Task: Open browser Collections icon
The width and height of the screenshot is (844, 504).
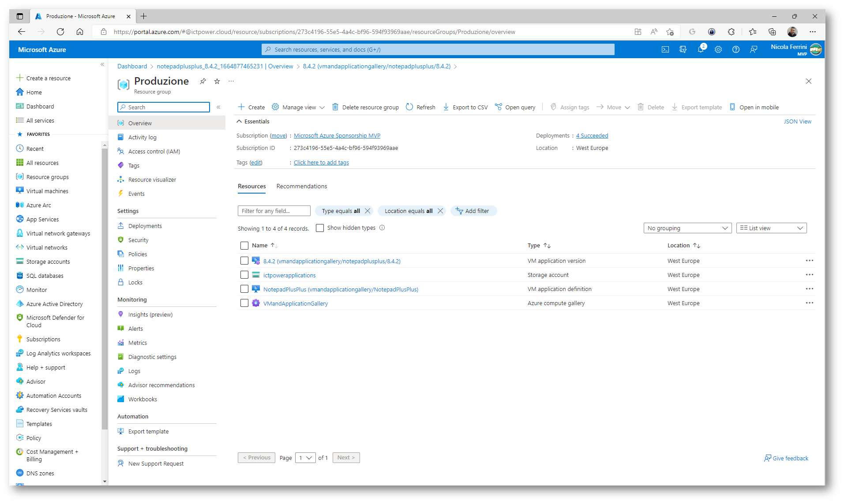Action: [x=772, y=32]
